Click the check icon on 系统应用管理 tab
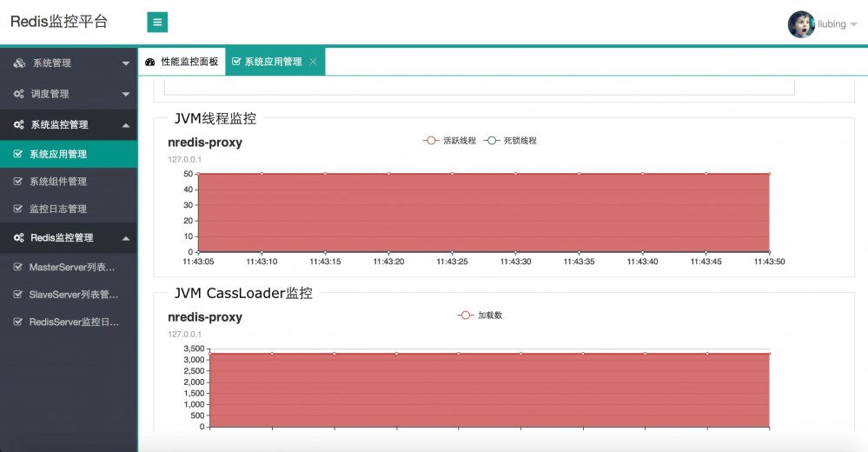 tap(236, 62)
